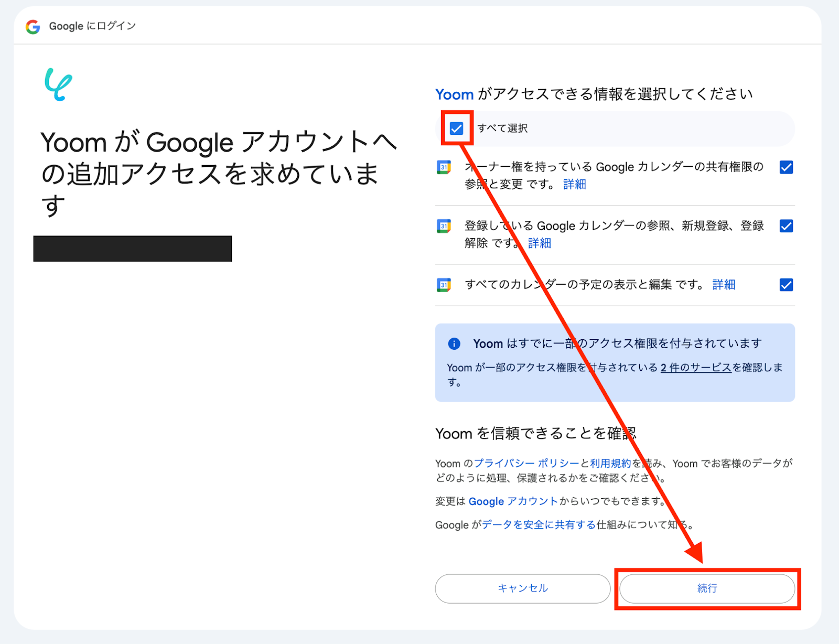Open the 利用規約 link
839x644 pixels.
coord(610,464)
